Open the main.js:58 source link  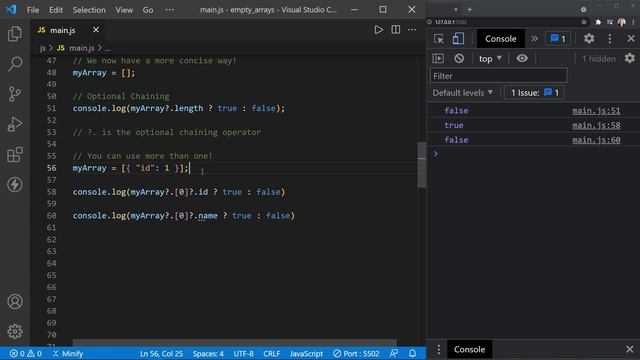pyautogui.click(x=596, y=125)
